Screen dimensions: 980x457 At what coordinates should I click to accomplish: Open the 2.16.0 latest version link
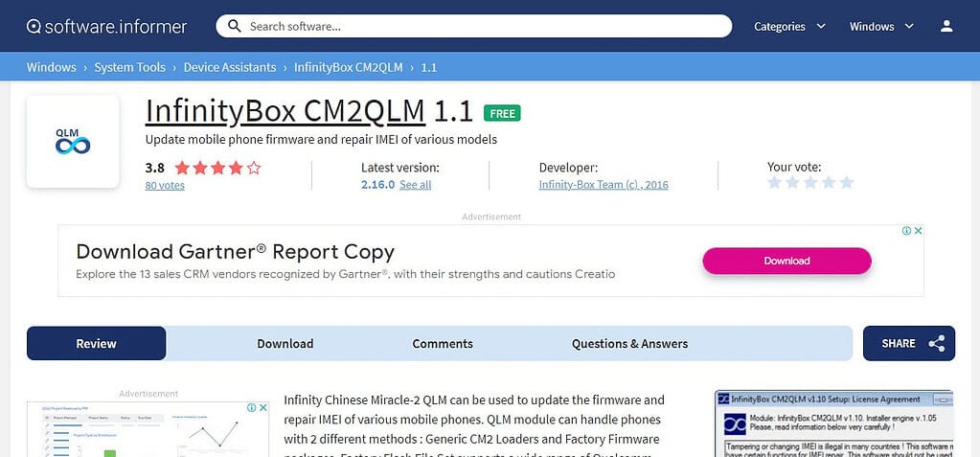377,184
